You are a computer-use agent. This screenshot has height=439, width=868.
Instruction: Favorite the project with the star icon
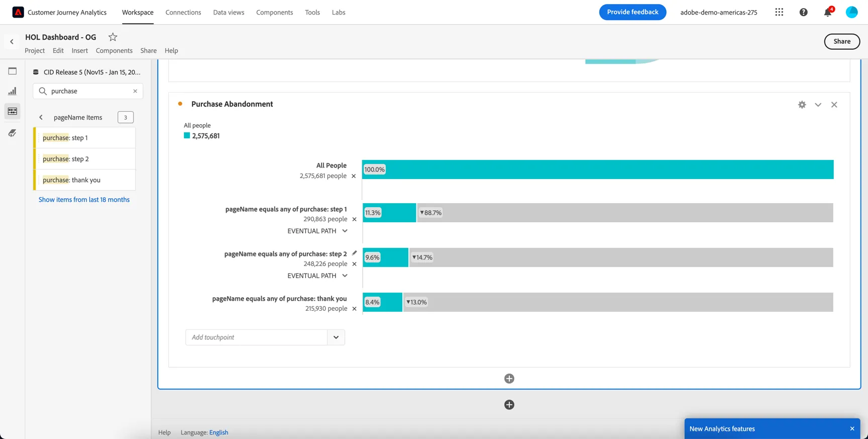pos(113,37)
